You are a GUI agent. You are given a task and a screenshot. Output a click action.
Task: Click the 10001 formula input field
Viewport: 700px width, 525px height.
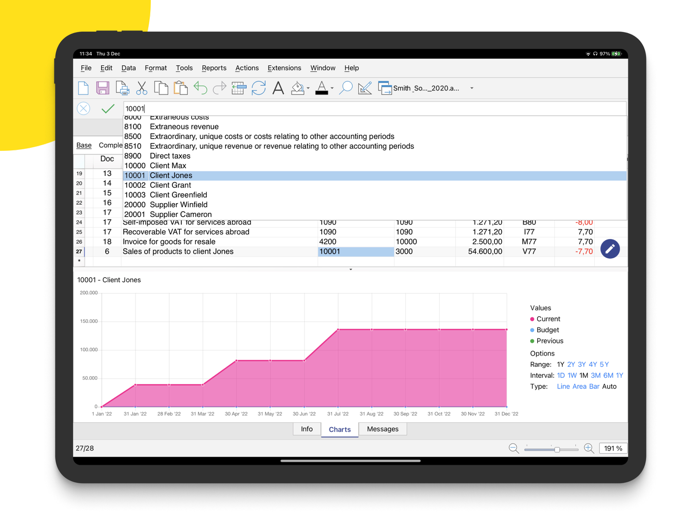[374, 108]
